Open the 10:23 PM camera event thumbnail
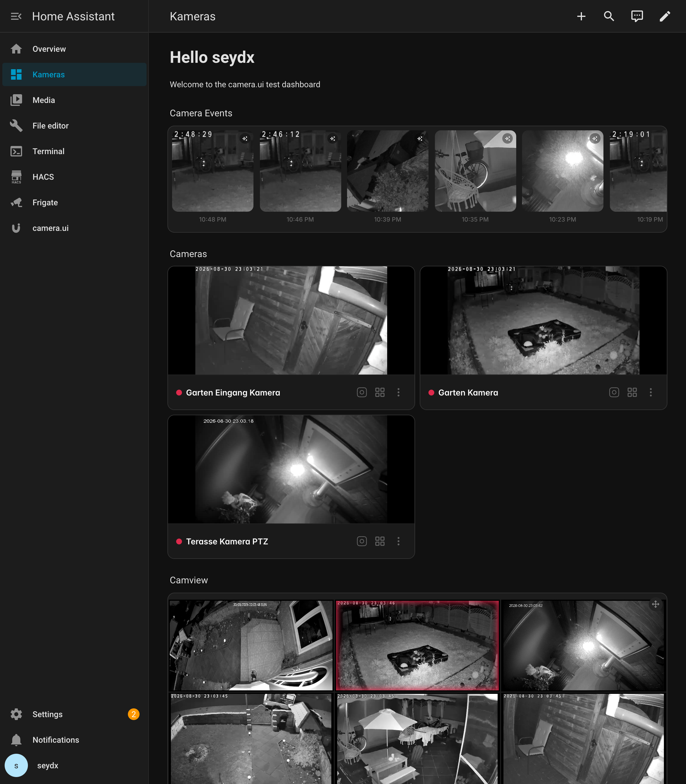Image resolution: width=686 pixels, height=784 pixels. [563, 171]
